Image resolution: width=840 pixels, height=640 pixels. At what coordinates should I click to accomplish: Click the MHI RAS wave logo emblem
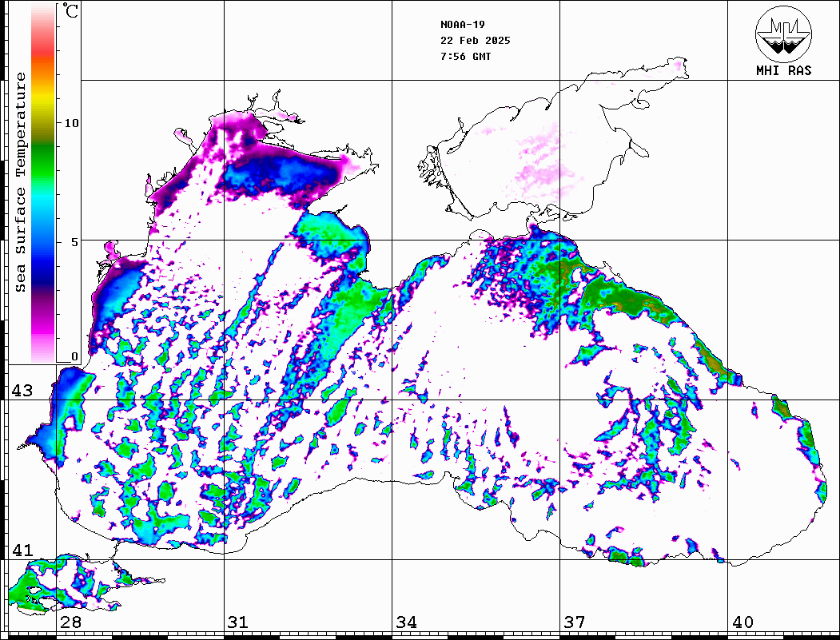pyautogui.click(x=783, y=33)
